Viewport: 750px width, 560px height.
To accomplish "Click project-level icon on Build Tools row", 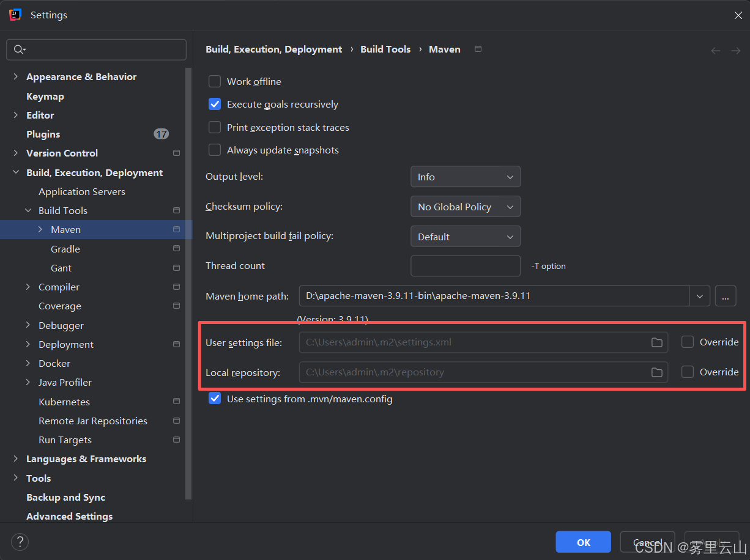I will [x=177, y=210].
